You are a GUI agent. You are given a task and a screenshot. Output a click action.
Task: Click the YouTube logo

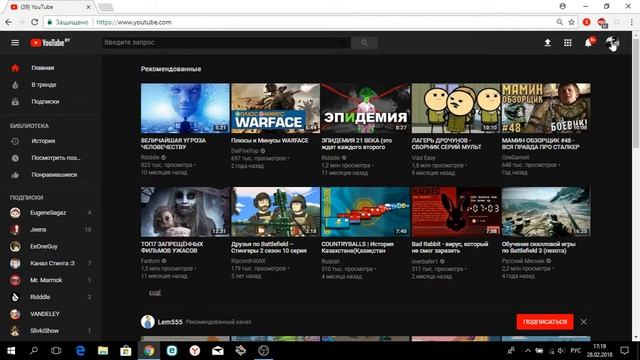50,43
